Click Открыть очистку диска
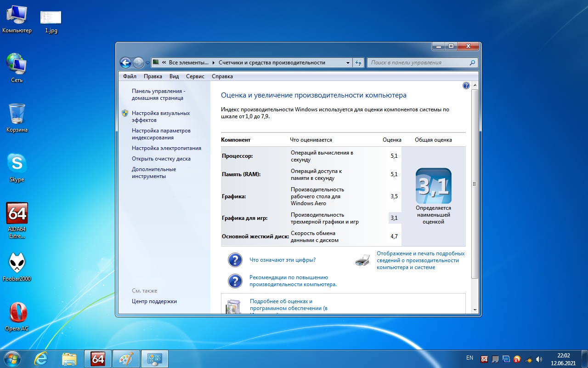Viewport: 588px width, 368px height. coord(161,159)
